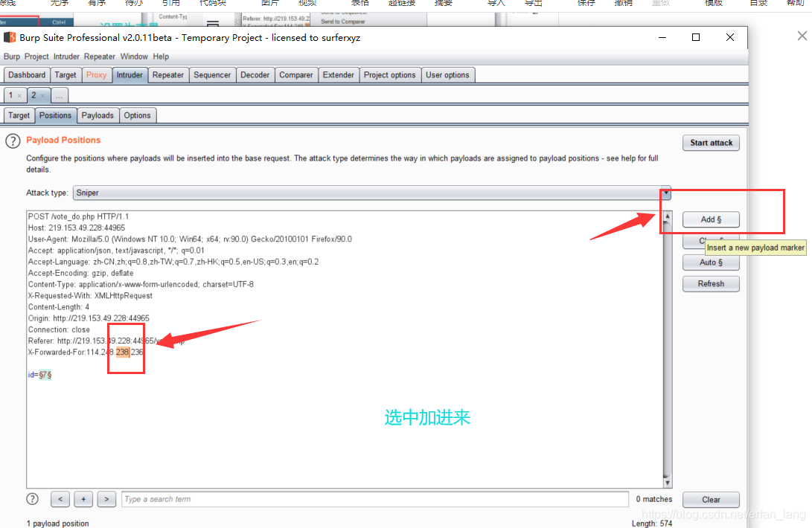Open the Intruder menu

click(x=66, y=57)
